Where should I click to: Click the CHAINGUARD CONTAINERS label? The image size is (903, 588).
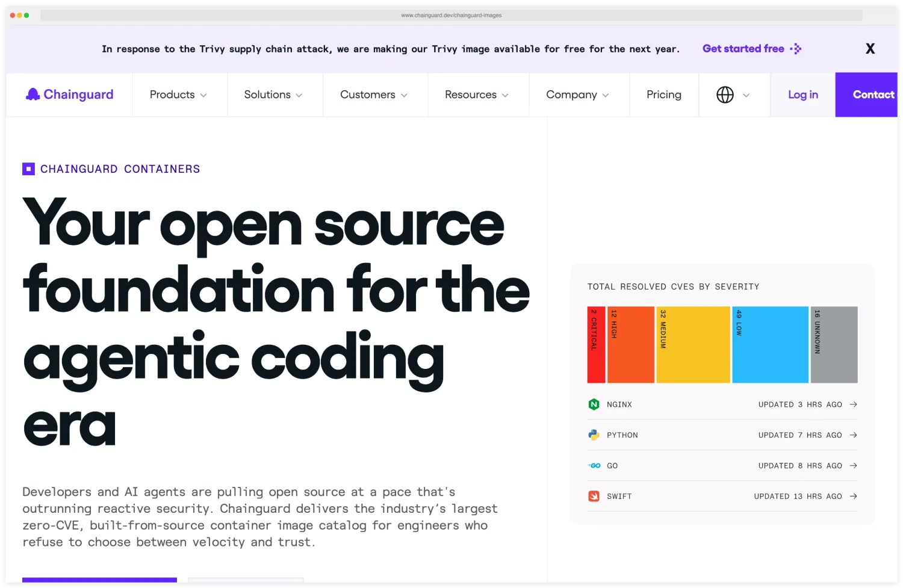(x=120, y=169)
